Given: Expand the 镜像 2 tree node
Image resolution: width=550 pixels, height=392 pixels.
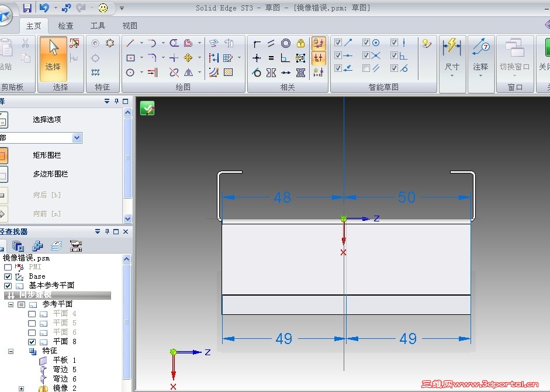Looking at the screenshot, I should point(22,388).
